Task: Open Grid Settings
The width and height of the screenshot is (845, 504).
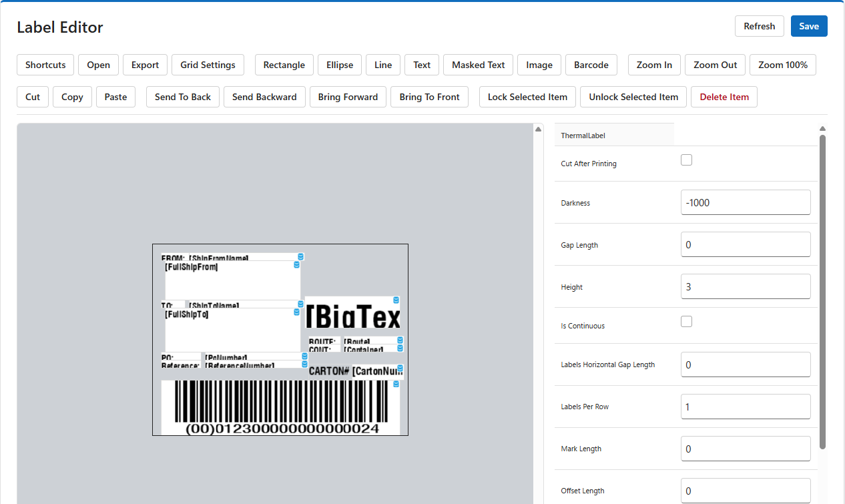Action: pos(208,65)
